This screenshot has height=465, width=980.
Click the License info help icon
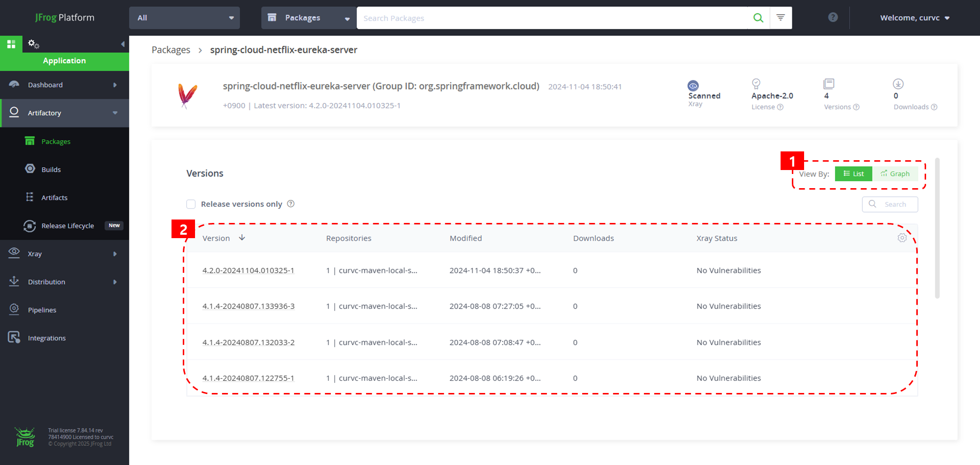coord(780,107)
